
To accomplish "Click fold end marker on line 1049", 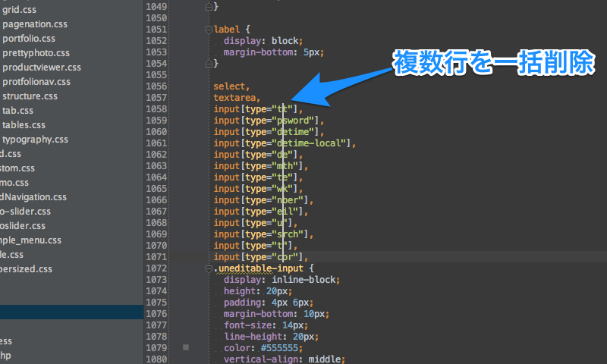I will tap(209, 7).
